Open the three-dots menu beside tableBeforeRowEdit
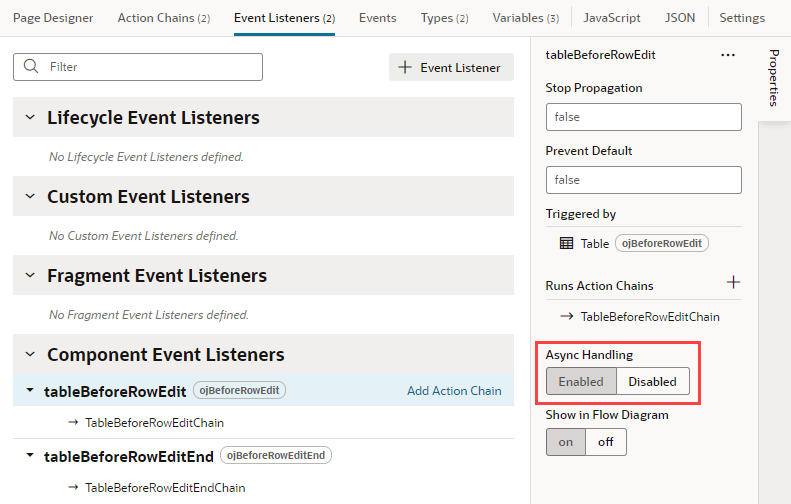Image resolution: width=791 pixels, height=504 pixels. 727,55
